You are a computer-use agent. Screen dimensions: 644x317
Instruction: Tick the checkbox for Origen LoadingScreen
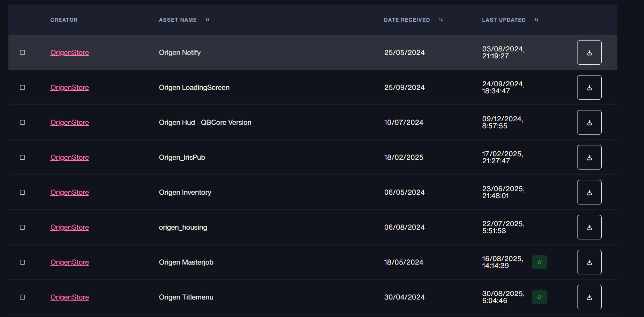coord(22,87)
